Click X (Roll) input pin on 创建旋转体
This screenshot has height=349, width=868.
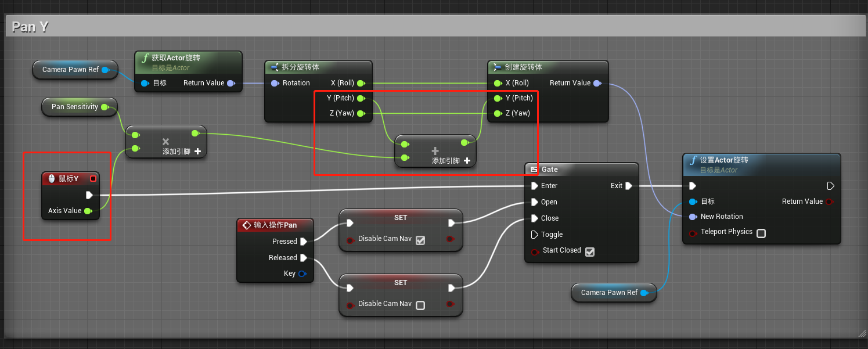pyautogui.click(x=497, y=83)
